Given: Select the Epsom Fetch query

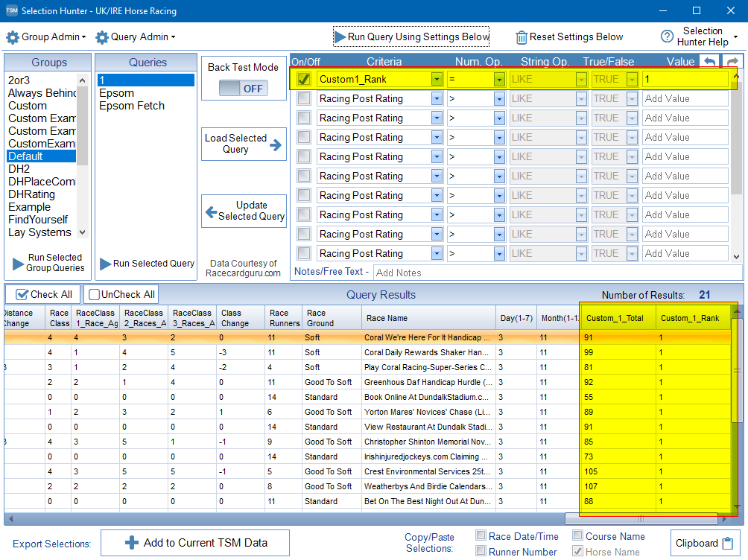Looking at the screenshot, I should pos(132,106).
